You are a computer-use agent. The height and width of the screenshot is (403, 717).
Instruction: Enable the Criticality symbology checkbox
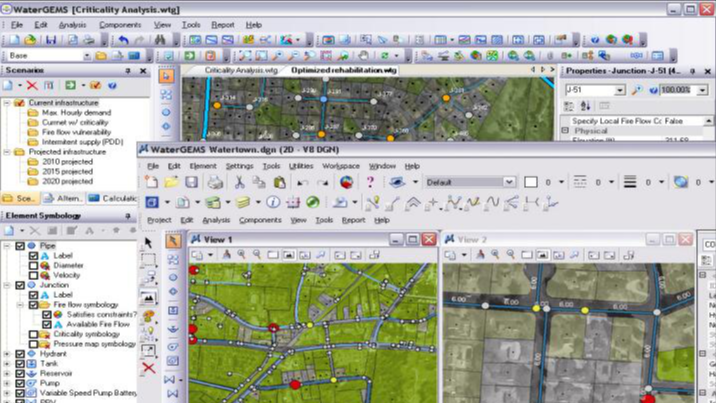[33, 334]
